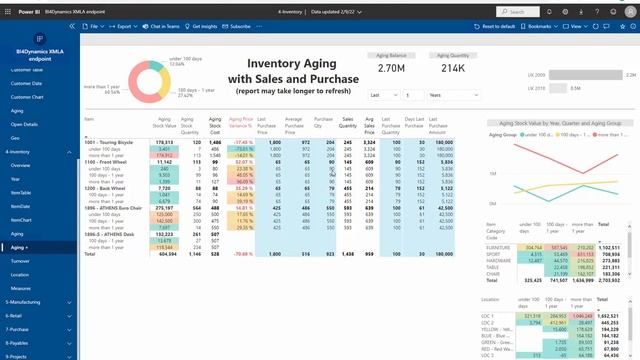Expand the 8-Payables section
640x360 pixels.
pyautogui.click(x=39, y=343)
